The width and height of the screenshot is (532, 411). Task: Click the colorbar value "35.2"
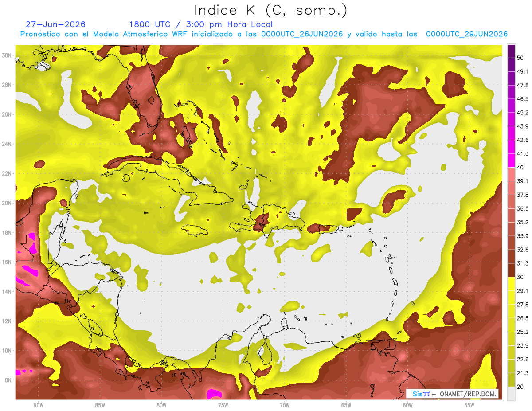pos(523,222)
